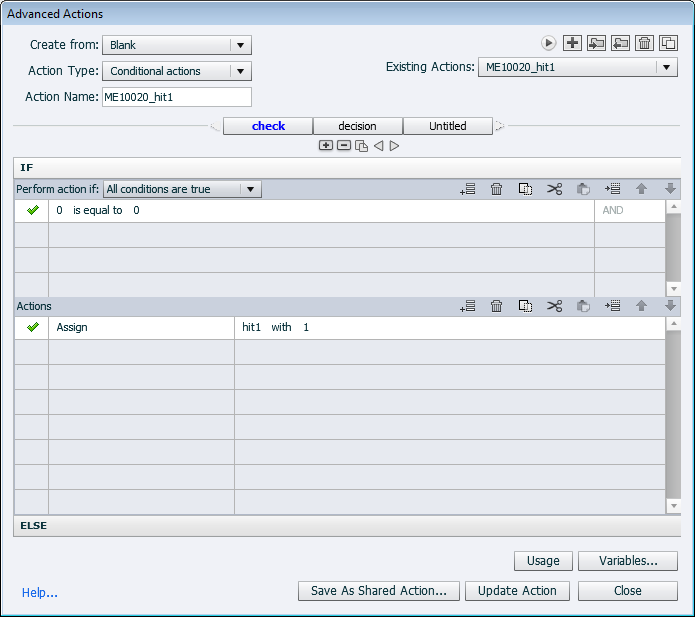Open the Create from dropdown
This screenshot has height=617, width=695.
[177, 45]
